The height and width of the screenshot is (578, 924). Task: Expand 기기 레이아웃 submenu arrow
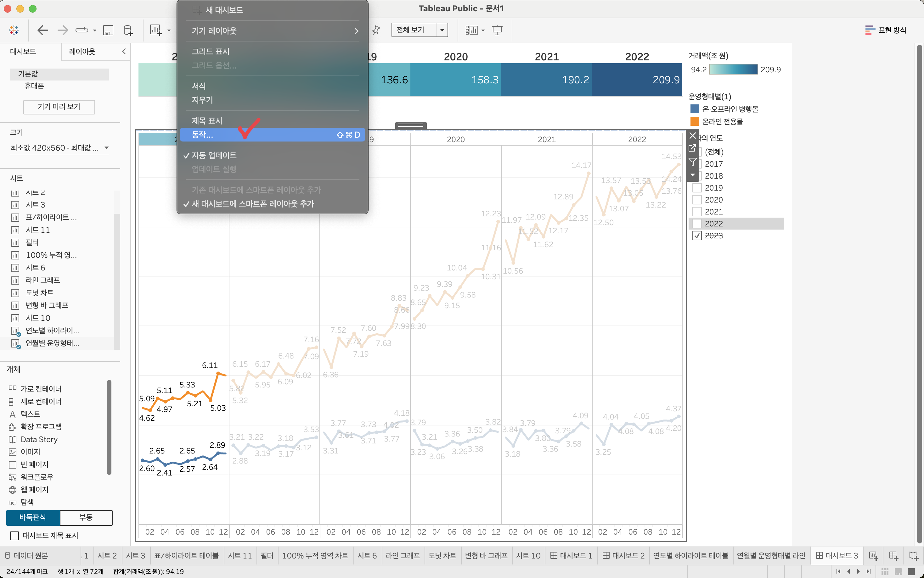pyautogui.click(x=357, y=31)
